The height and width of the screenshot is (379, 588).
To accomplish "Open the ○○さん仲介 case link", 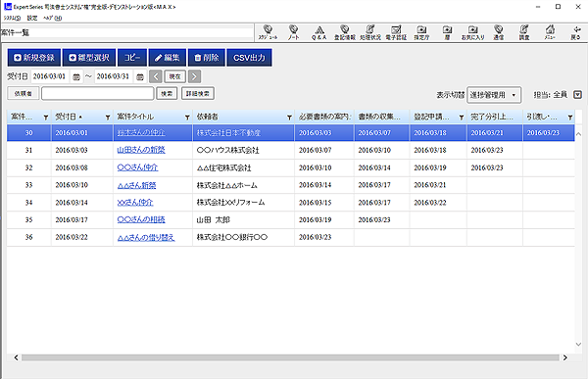I will point(137,167).
